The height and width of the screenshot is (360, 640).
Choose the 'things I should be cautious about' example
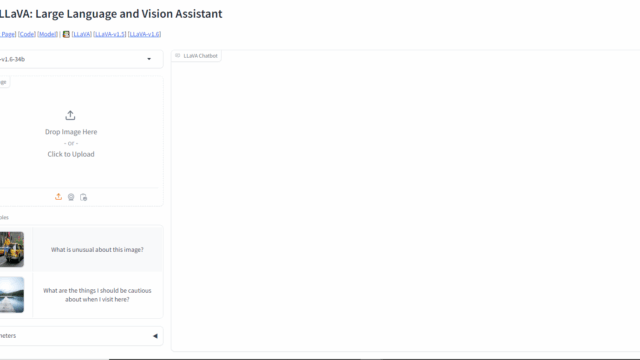97,295
